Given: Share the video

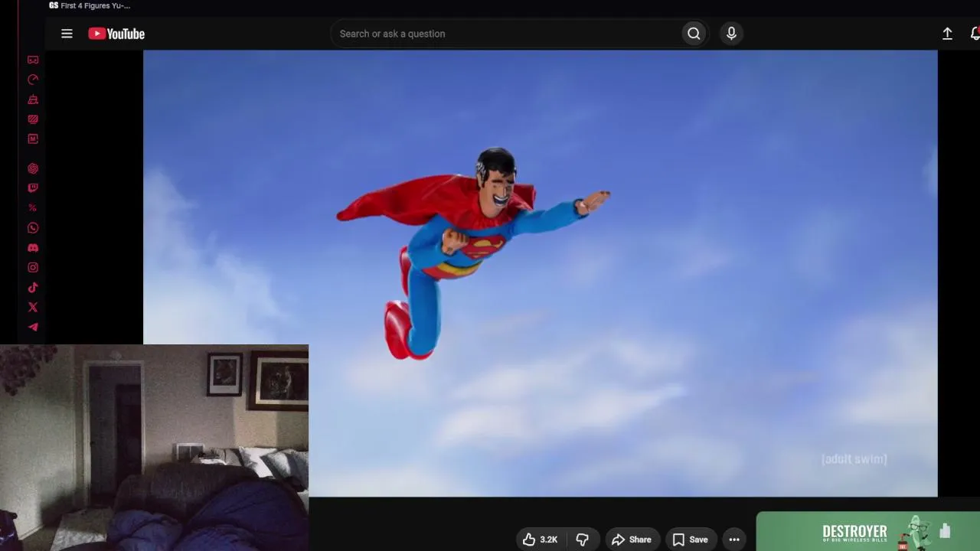Looking at the screenshot, I should point(632,540).
